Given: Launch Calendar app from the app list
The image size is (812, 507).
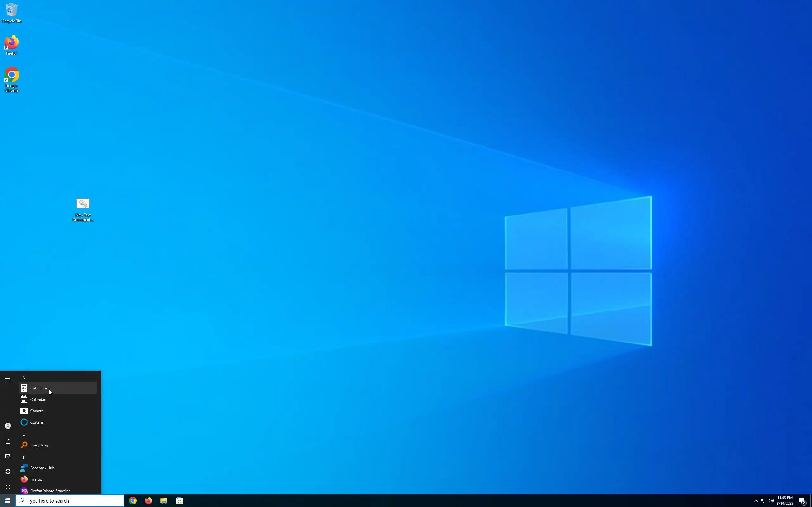Looking at the screenshot, I should tap(37, 399).
